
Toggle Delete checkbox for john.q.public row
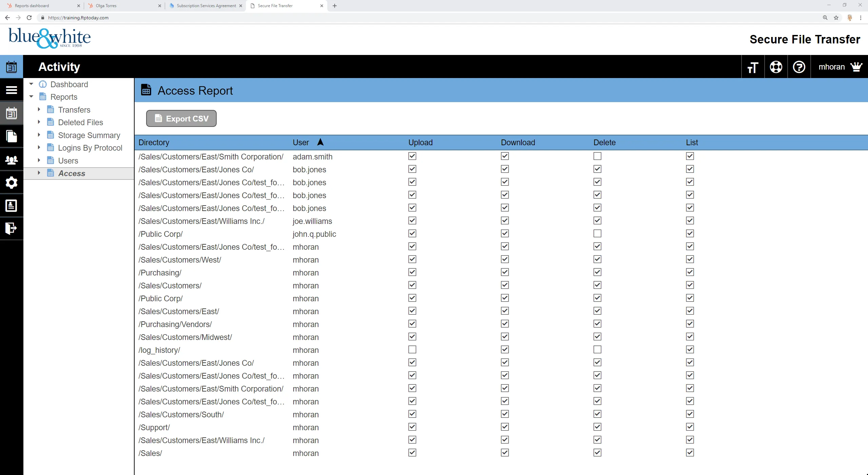pyautogui.click(x=597, y=233)
